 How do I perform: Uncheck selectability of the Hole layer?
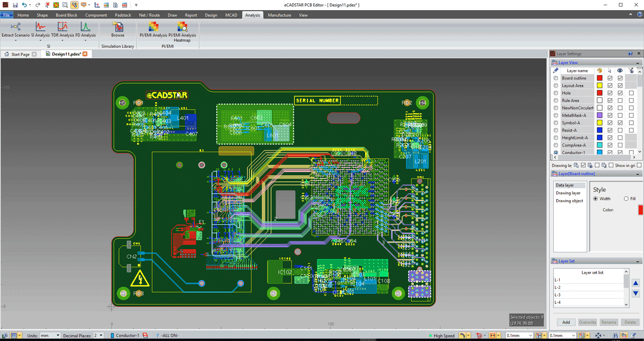coord(610,93)
